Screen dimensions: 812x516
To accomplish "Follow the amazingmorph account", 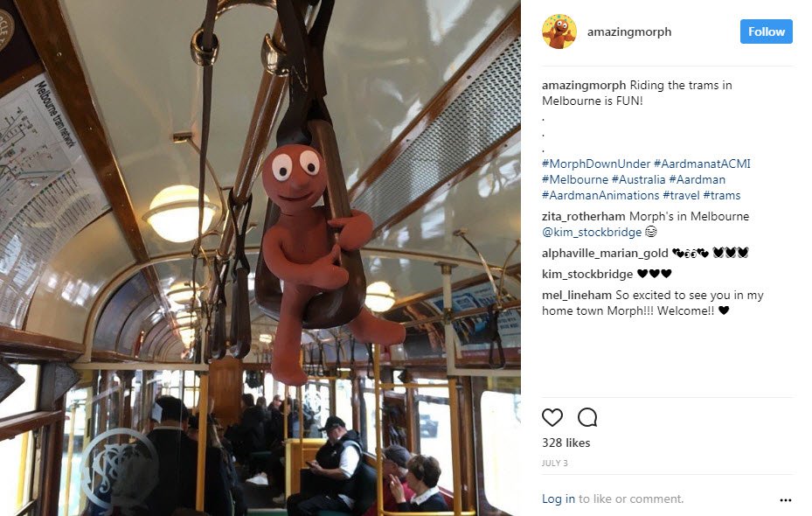I will point(766,31).
